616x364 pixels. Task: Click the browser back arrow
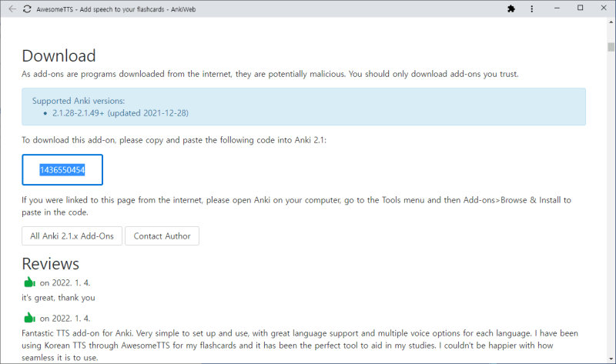[12, 8]
